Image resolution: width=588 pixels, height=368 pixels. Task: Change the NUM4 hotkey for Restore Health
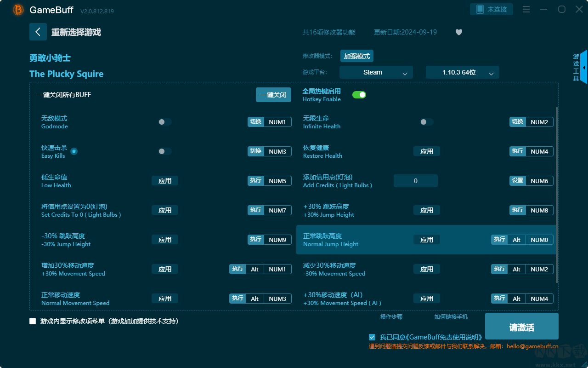pyautogui.click(x=539, y=151)
